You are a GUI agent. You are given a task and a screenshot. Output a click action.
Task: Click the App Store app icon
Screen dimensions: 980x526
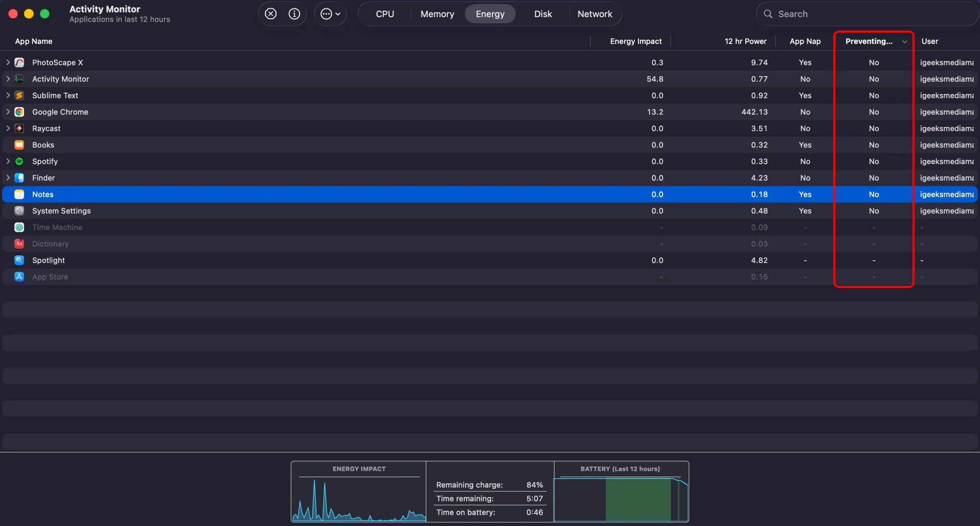pos(19,276)
